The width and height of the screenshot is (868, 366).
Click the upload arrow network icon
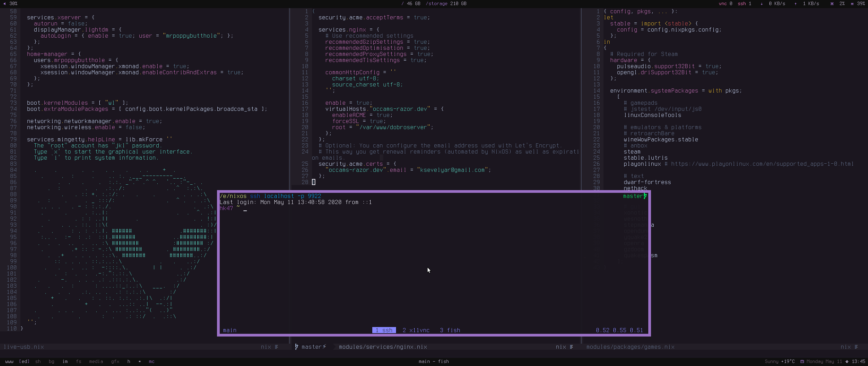tap(795, 3)
